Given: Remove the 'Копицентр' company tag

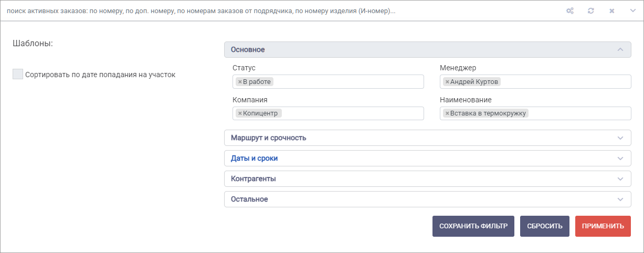Looking at the screenshot, I should point(239,113).
